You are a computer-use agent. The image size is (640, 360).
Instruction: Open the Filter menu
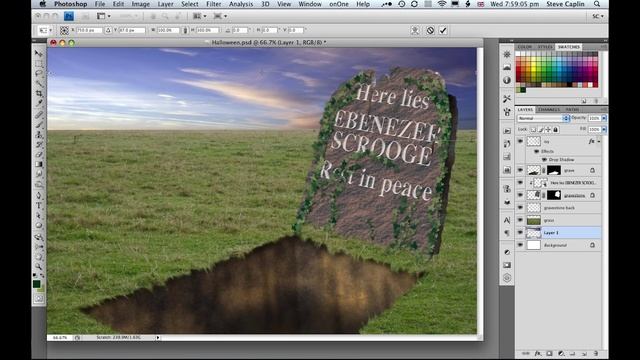213,4
